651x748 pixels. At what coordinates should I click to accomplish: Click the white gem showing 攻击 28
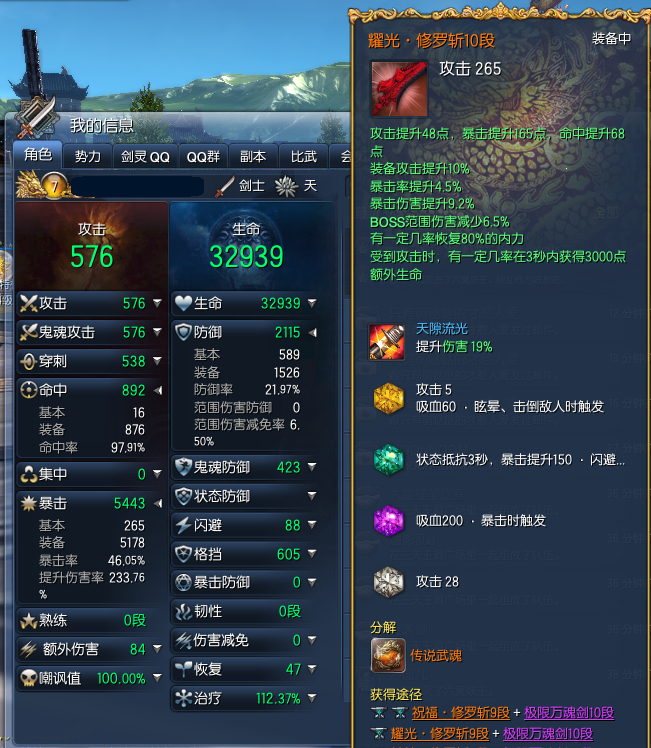389,582
